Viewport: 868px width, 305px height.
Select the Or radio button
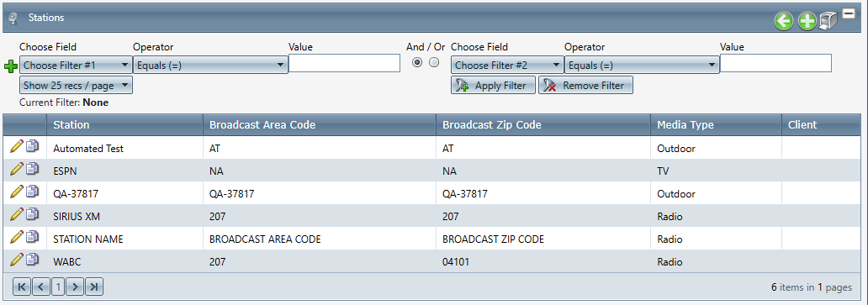point(434,62)
